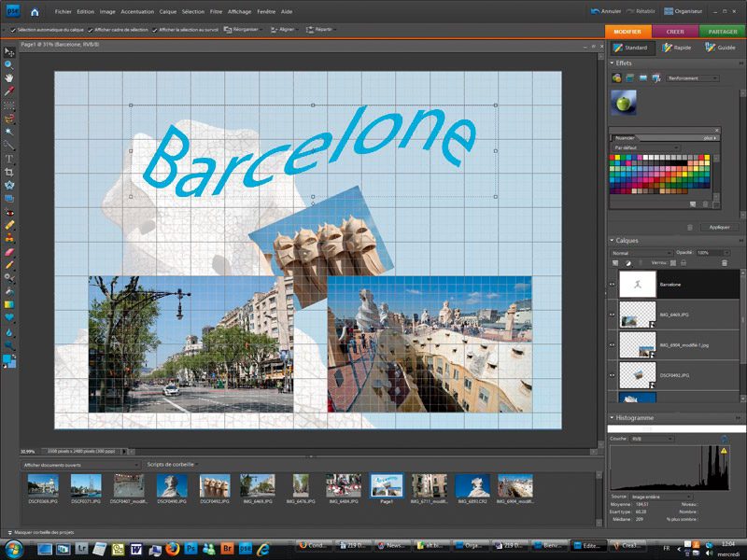Collapse the Histogramme panel
The height and width of the screenshot is (560, 747).
coord(613,418)
